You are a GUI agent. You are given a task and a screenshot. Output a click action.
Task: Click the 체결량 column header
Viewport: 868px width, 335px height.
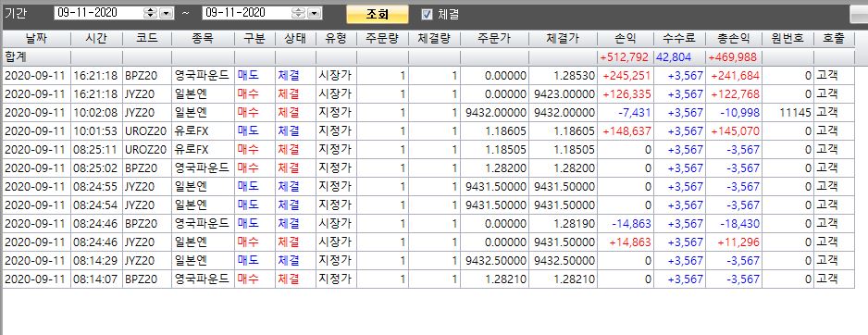point(435,39)
